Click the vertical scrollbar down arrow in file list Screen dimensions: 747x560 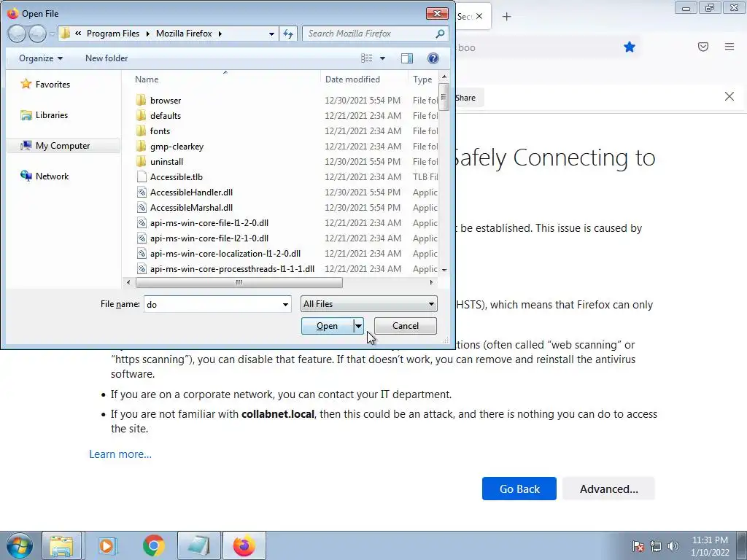click(x=444, y=270)
